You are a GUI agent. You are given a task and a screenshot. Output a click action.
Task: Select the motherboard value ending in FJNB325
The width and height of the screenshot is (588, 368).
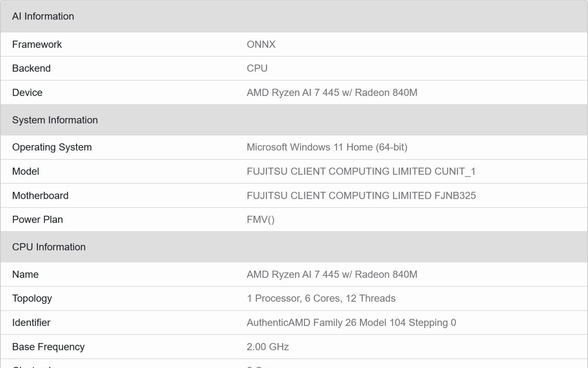click(361, 195)
